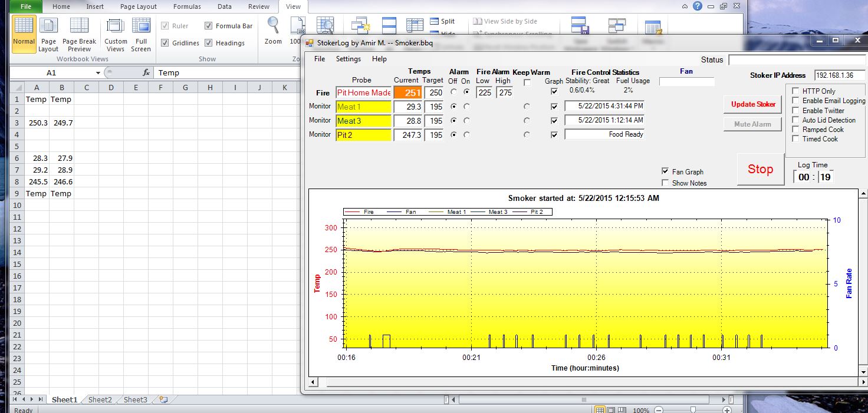Image resolution: width=868 pixels, height=413 pixels.
Task: Click the Insert Worksheet tab icon
Action: pyautogui.click(x=163, y=399)
